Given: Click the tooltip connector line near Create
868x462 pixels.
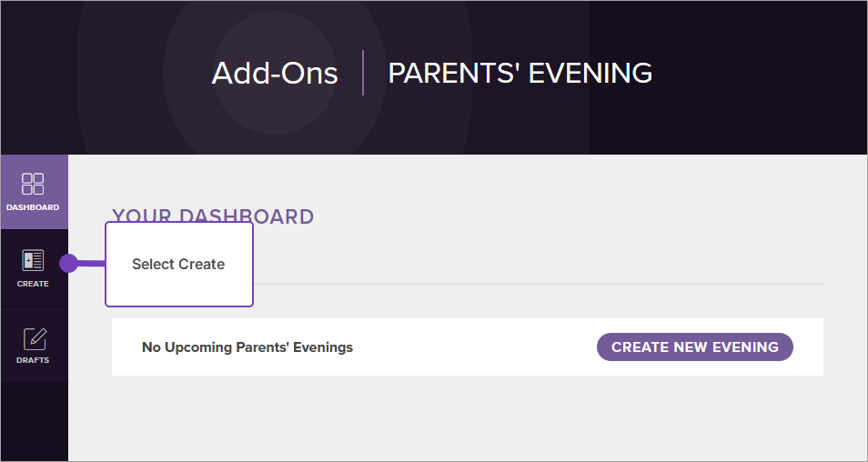Looking at the screenshot, I should coord(92,264).
